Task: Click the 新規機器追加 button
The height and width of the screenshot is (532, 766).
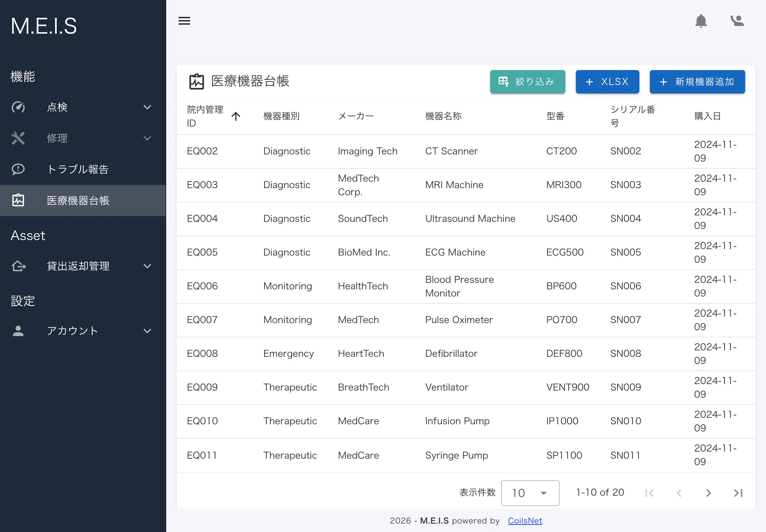Action: tap(697, 82)
